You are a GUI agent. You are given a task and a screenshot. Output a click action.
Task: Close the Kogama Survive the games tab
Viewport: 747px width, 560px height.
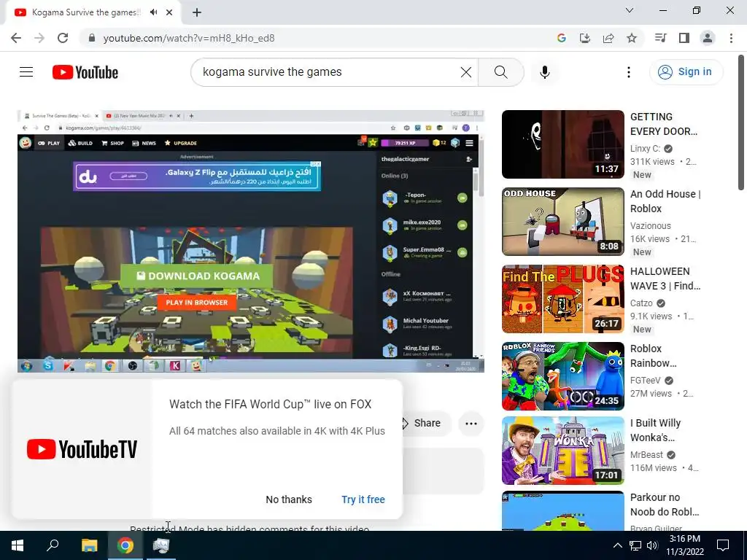coord(169,12)
